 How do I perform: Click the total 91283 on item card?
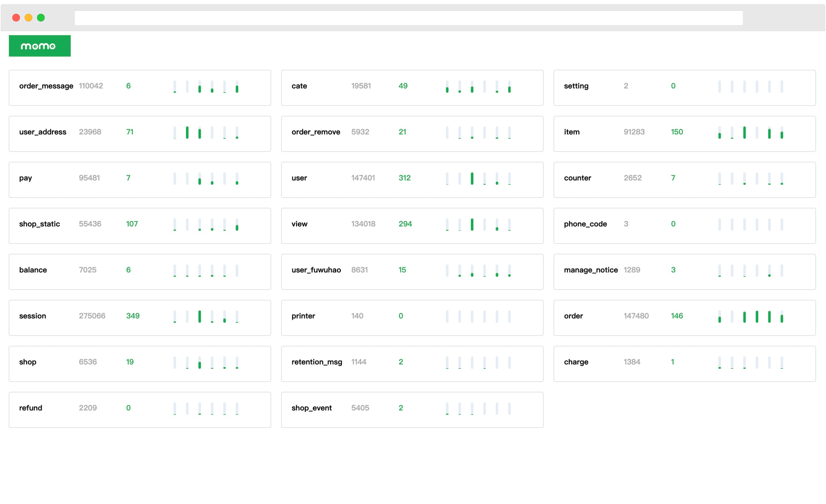(x=634, y=132)
